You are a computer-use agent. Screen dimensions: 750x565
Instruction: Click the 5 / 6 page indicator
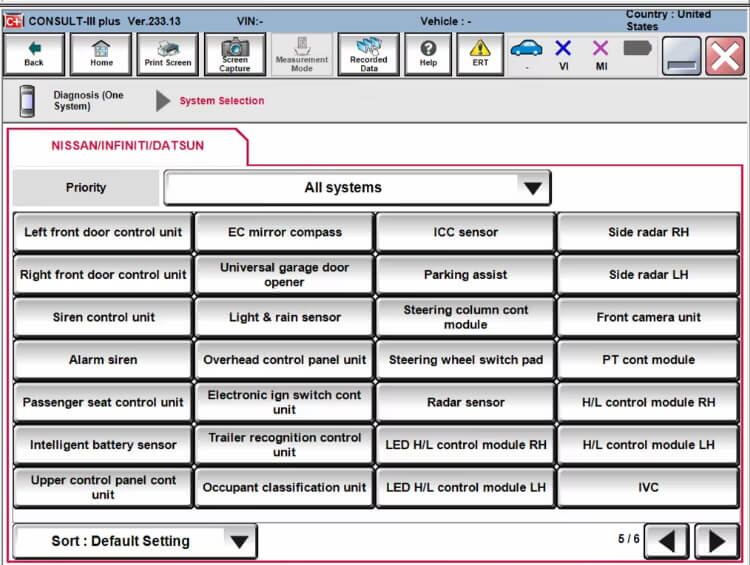point(629,539)
